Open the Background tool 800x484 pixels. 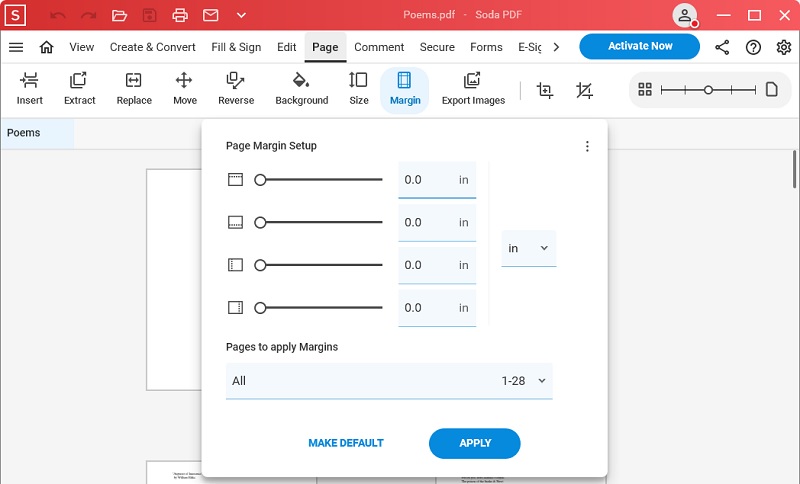pos(302,89)
